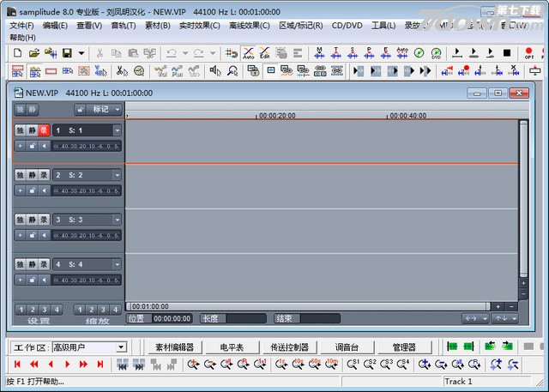Open the 管理器 manager button

[404, 347]
